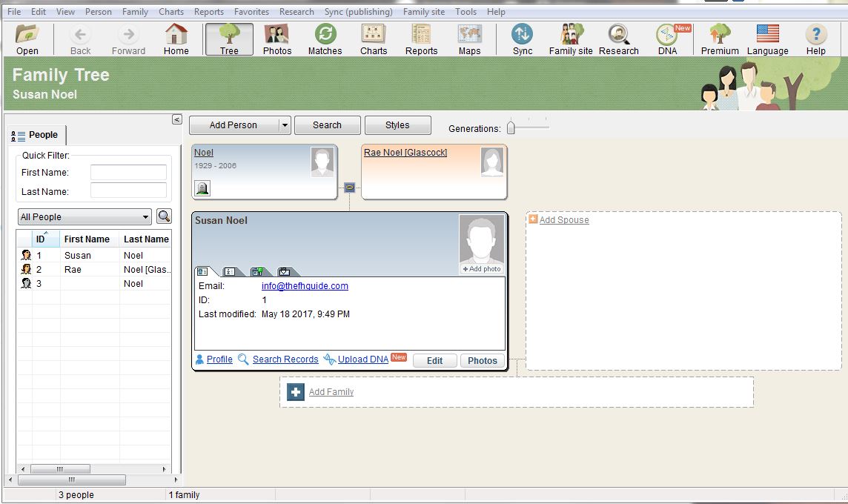Image resolution: width=848 pixels, height=504 pixels.
Task: Click the Matches toolbar icon
Action: [325, 39]
